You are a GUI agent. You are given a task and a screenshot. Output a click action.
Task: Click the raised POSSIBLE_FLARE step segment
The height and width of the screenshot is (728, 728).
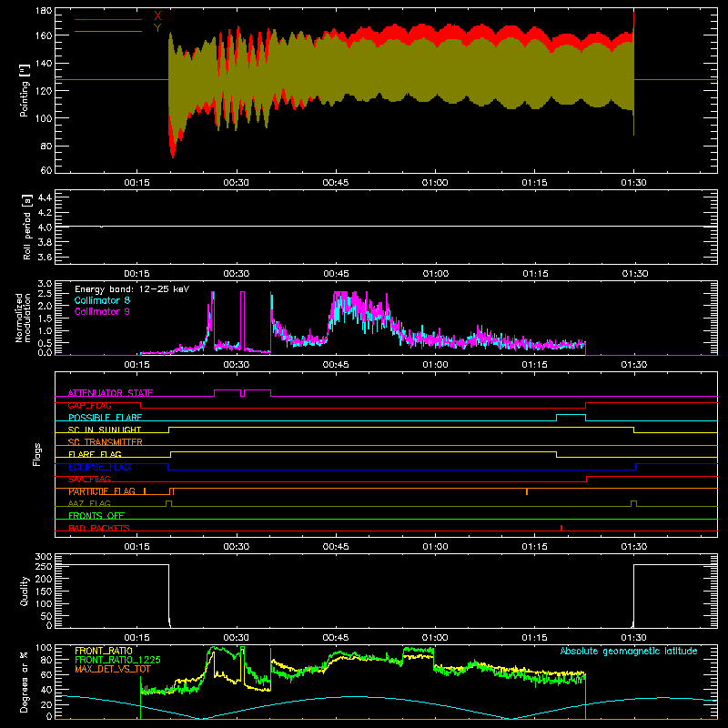coord(571,415)
